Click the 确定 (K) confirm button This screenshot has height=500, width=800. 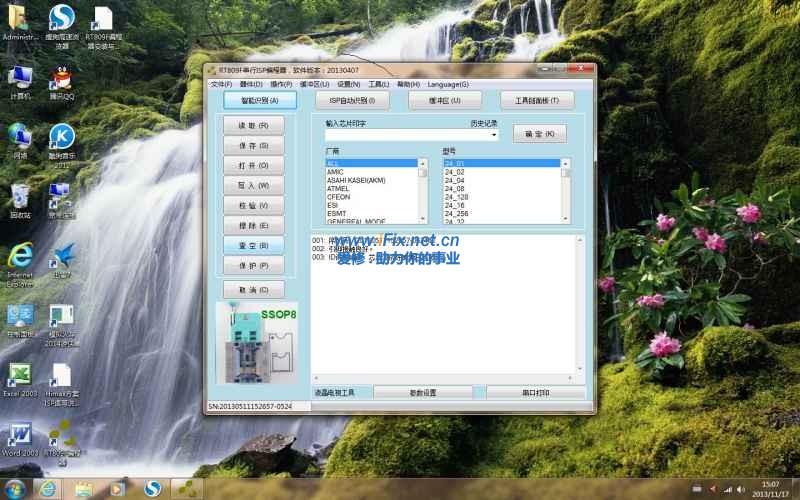tap(539, 132)
